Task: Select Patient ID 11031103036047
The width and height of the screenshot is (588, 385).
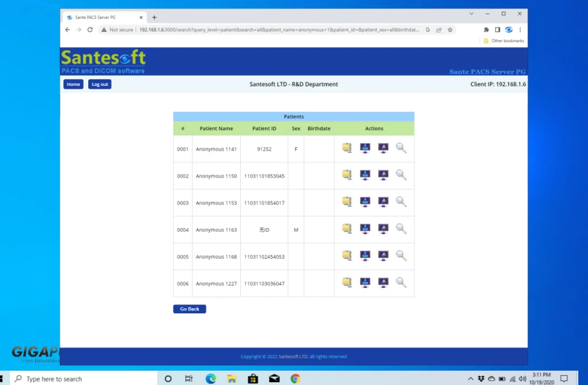Action: click(264, 284)
